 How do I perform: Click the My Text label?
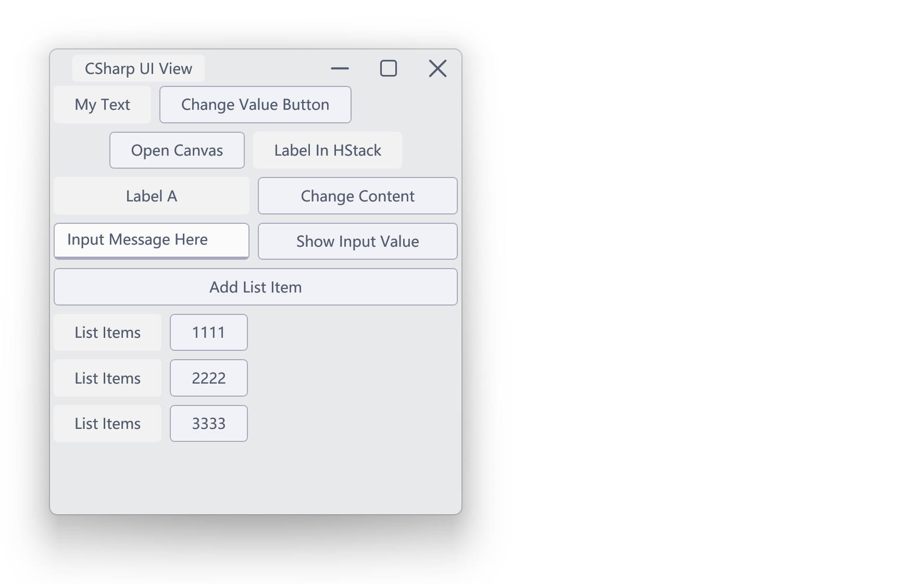coord(102,105)
